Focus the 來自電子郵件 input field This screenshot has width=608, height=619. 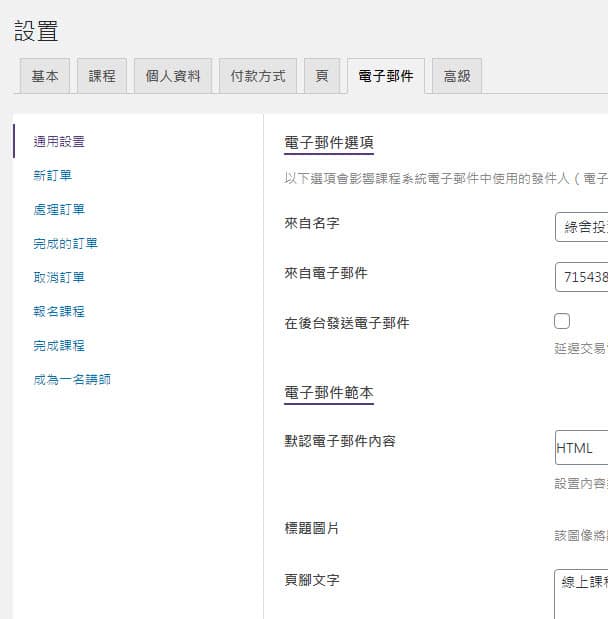click(x=581, y=276)
